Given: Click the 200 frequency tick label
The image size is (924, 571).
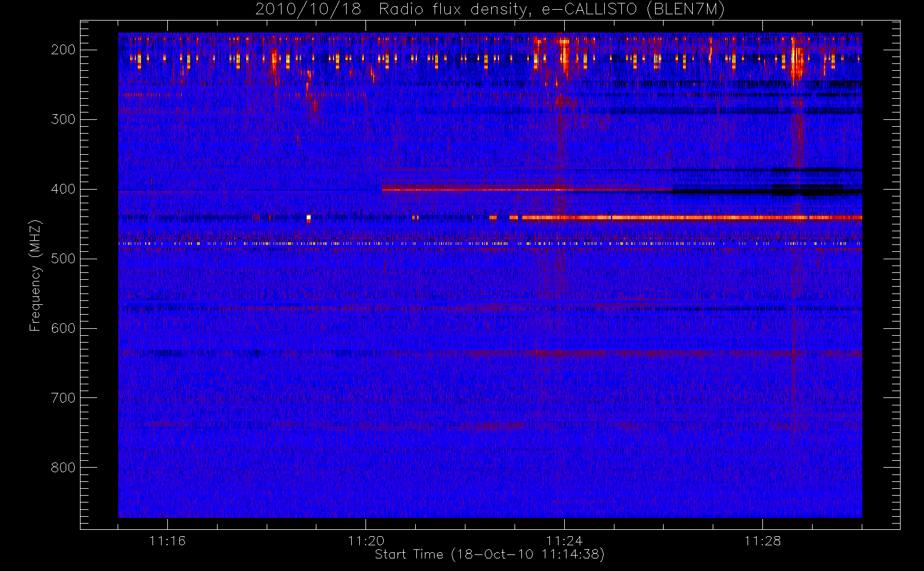Looking at the screenshot, I should (x=63, y=50).
